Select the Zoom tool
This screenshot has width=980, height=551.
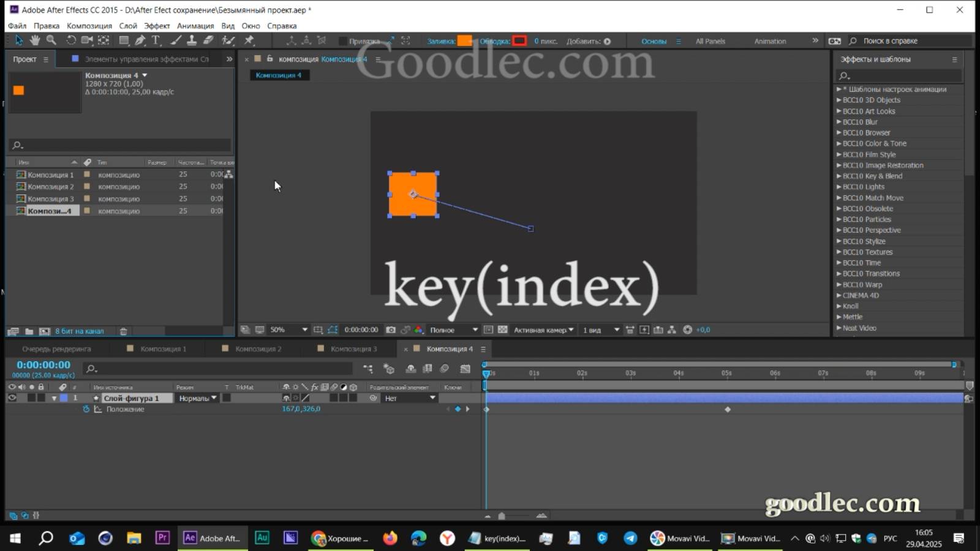point(50,40)
